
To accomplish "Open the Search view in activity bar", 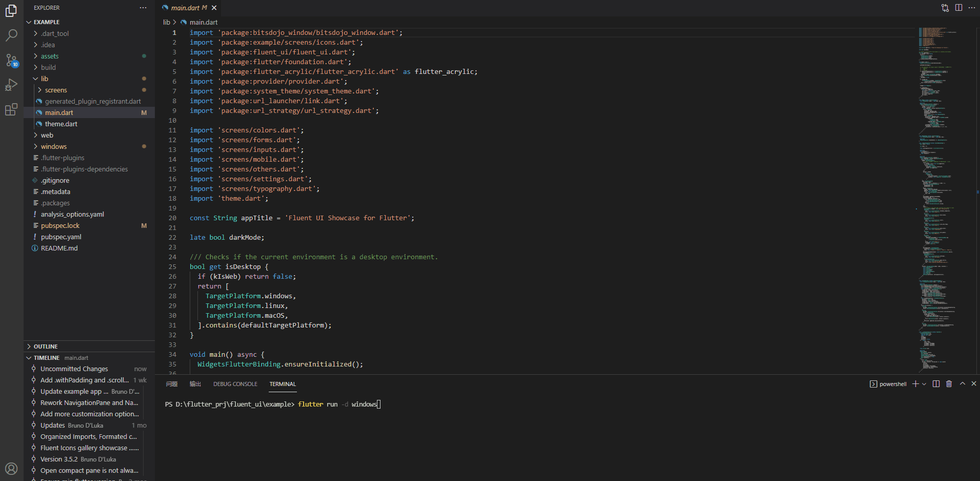I will click(x=11, y=35).
